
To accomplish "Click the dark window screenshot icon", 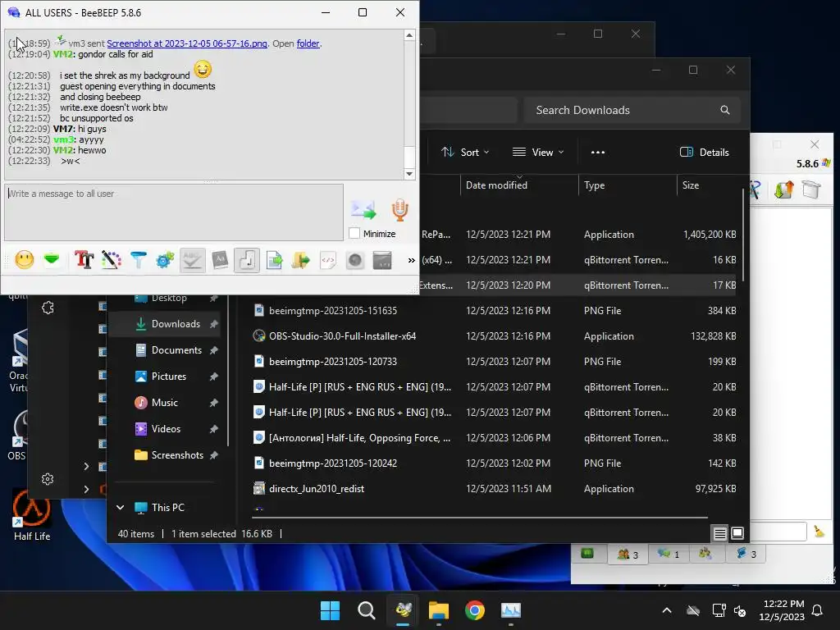I will click(382, 260).
